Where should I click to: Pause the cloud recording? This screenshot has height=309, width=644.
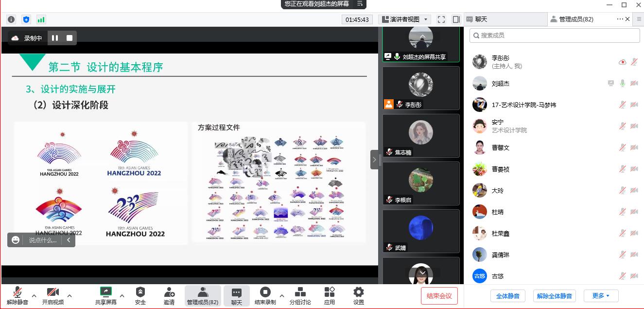click(x=55, y=38)
